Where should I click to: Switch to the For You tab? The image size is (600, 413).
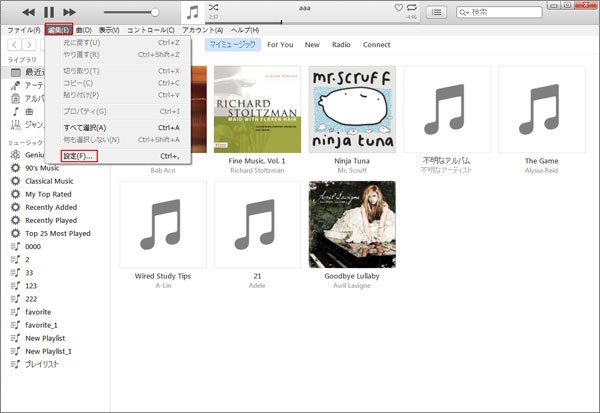[x=280, y=45]
